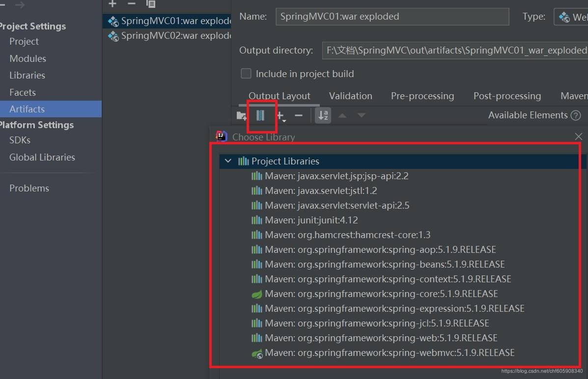Remove selected artifact with minus icon
Screen dimensions: 588x379
click(131, 4)
